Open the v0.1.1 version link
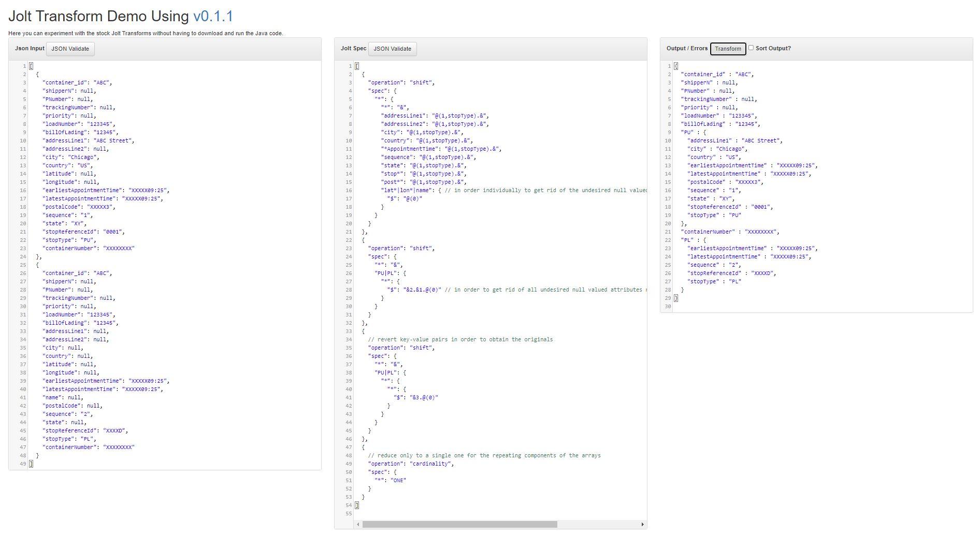This screenshot has width=980, height=535. 213,16
